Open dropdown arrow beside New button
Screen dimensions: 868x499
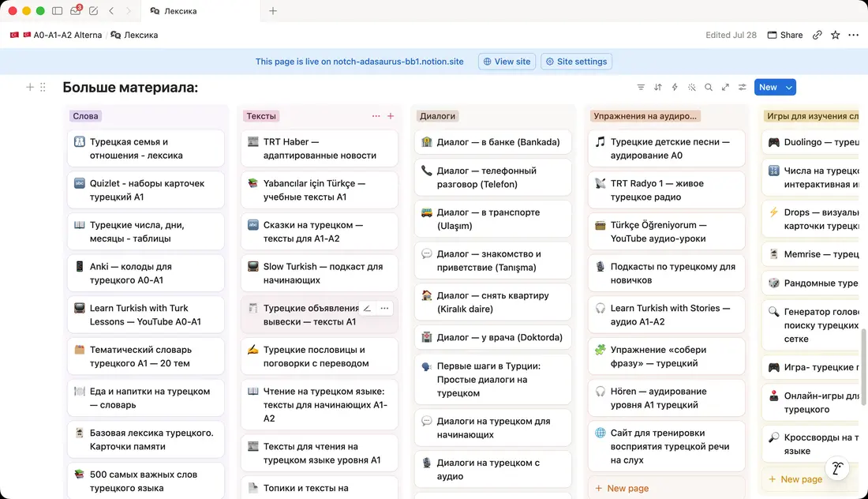(789, 87)
